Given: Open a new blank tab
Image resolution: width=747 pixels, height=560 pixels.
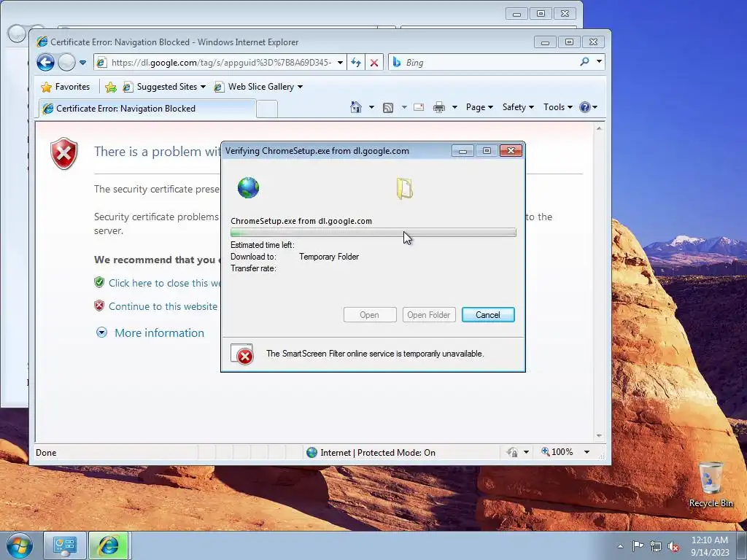Looking at the screenshot, I should pyautogui.click(x=267, y=109).
